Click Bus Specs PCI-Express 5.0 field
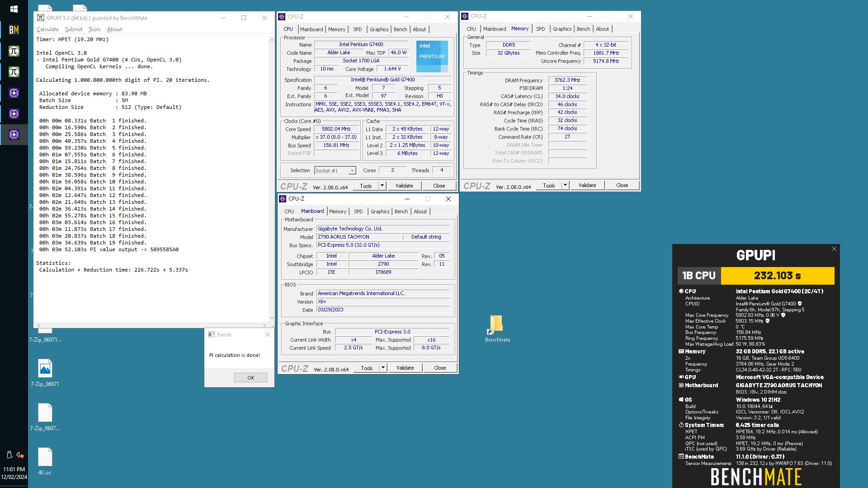The height and width of the screenshot is (488, 868). tap(383, 245)
